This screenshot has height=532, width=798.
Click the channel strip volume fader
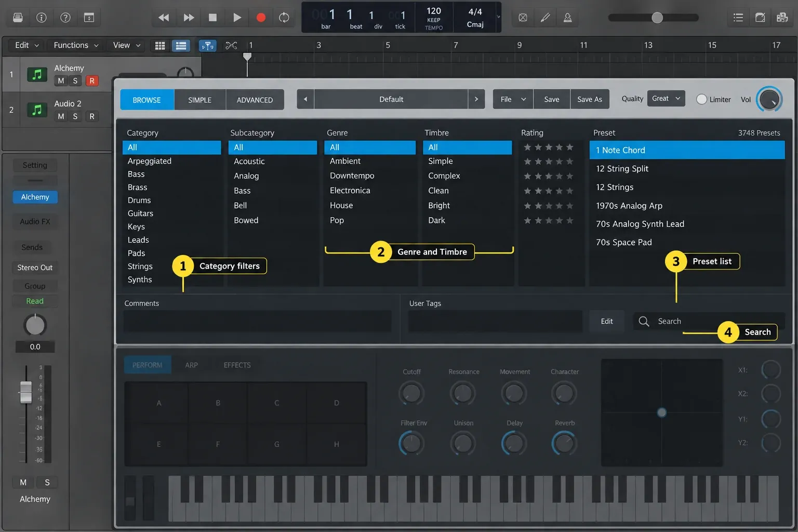26,392
